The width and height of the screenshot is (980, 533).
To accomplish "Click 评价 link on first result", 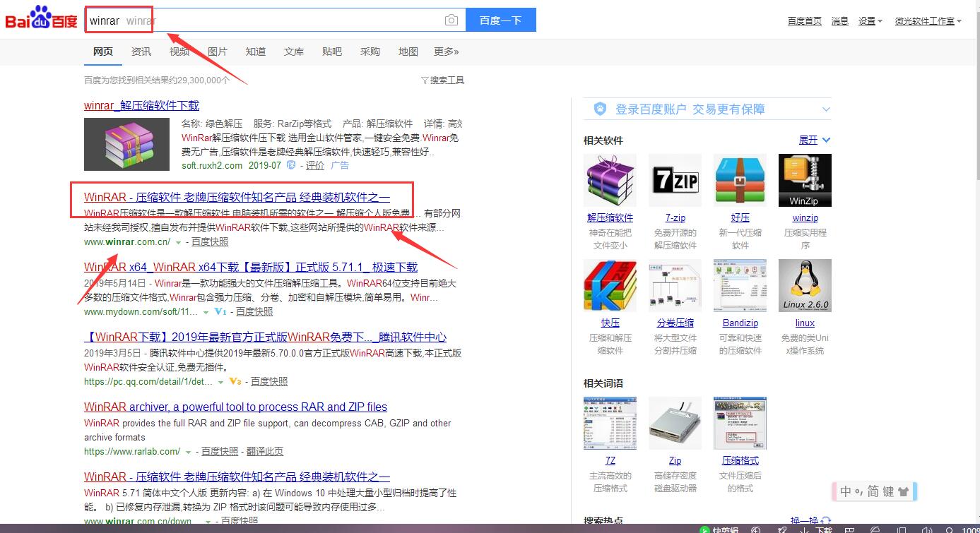I will coord(315,165).
